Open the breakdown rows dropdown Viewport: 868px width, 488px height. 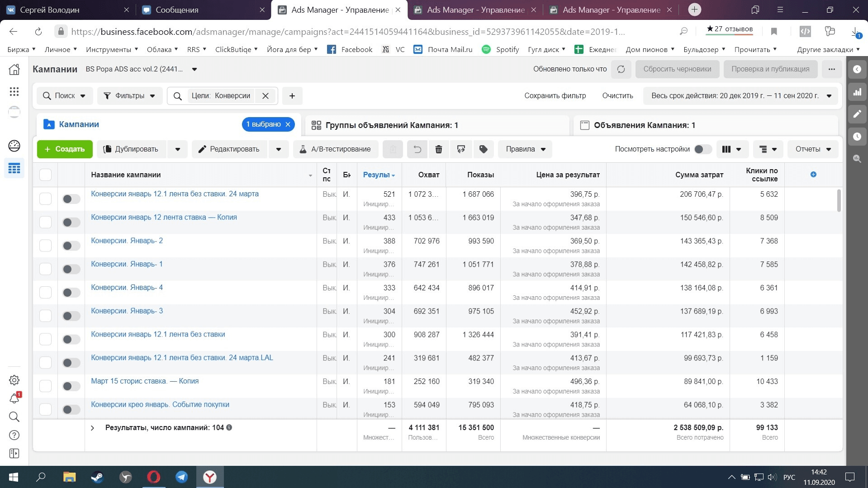768,149
